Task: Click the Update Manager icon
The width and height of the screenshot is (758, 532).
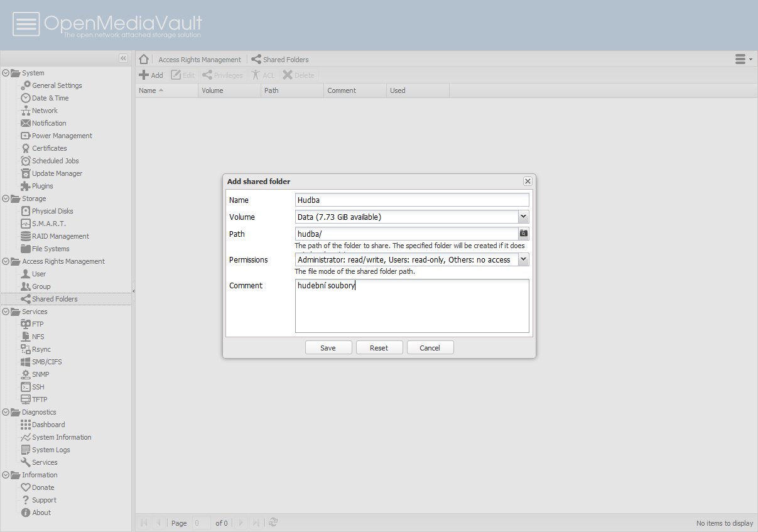Action: pos(26,173)
